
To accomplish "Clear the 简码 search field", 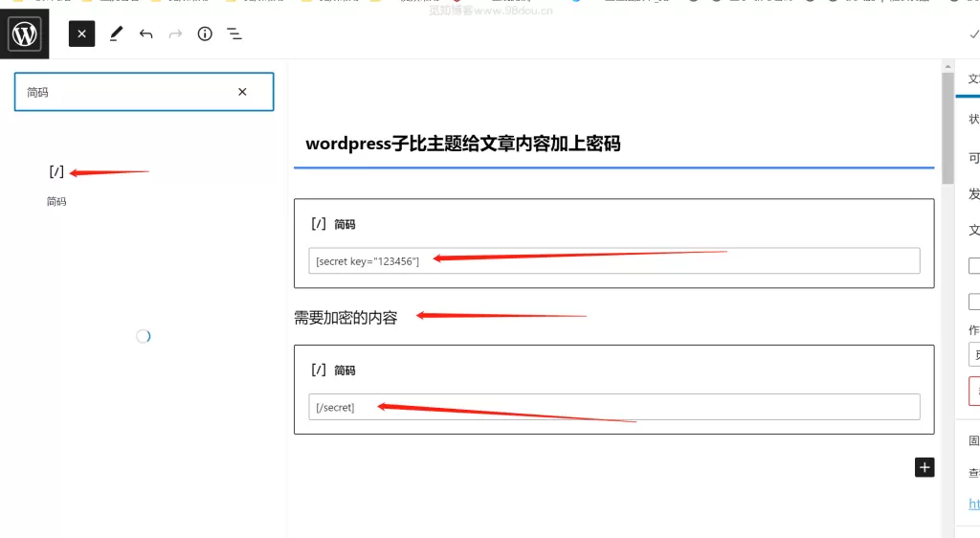I will click(242, 92).
